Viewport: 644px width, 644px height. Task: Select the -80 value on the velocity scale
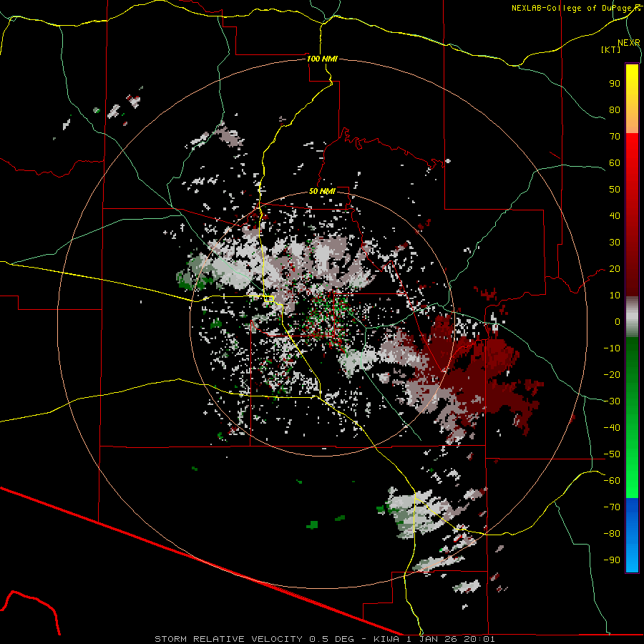(x=612, y=534)
